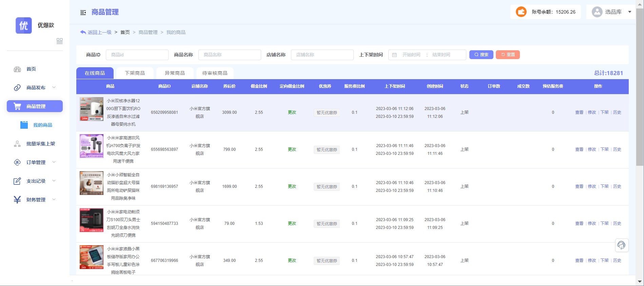Click 支出记录 edit icon in sidebar
Screen dimensions: 644x286
pyautogui.click(x=17, y=181)
